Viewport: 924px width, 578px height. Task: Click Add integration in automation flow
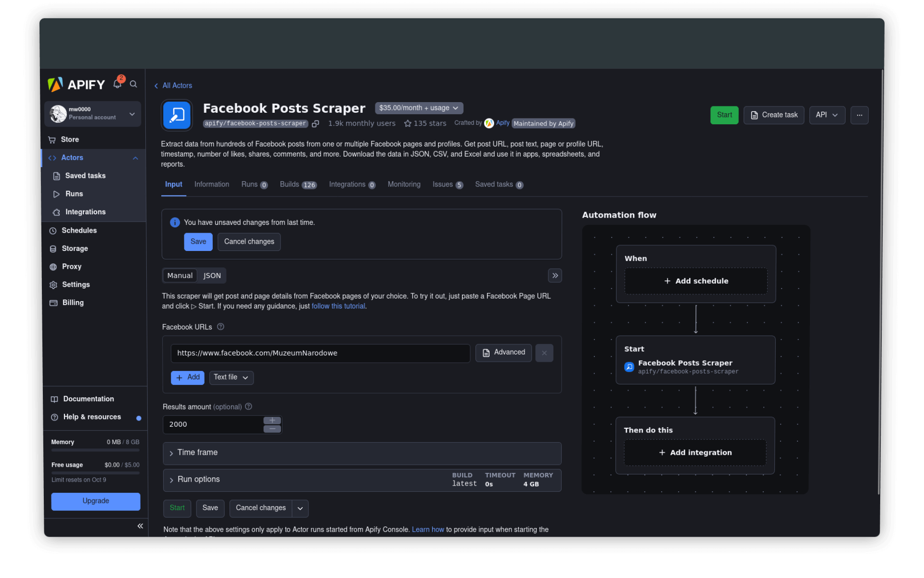695,453
